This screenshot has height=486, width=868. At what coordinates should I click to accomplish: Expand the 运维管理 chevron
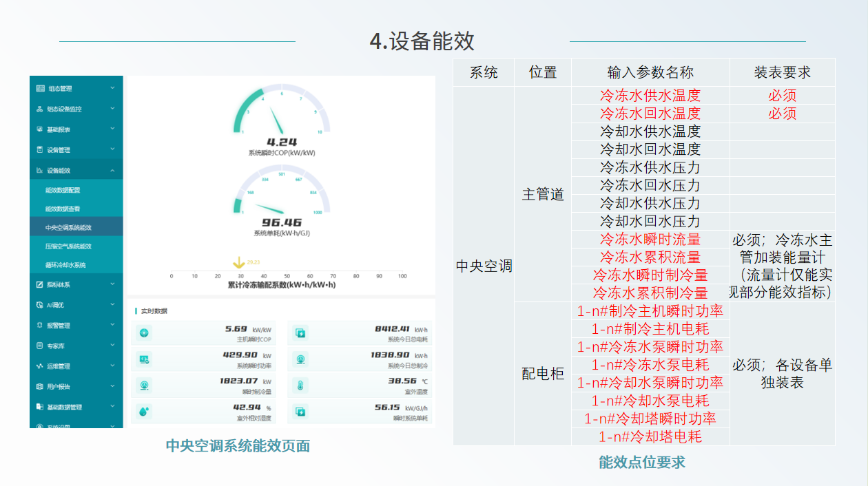112,366
